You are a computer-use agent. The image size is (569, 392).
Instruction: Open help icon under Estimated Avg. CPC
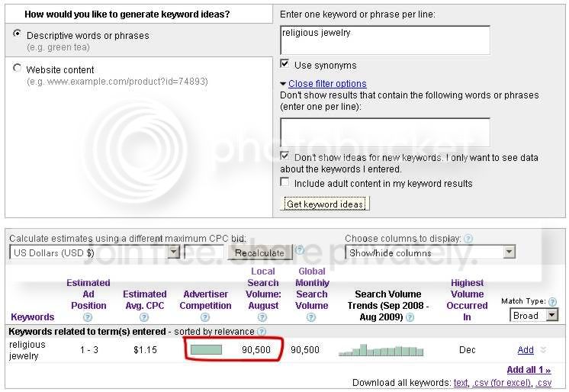[144, 317]
